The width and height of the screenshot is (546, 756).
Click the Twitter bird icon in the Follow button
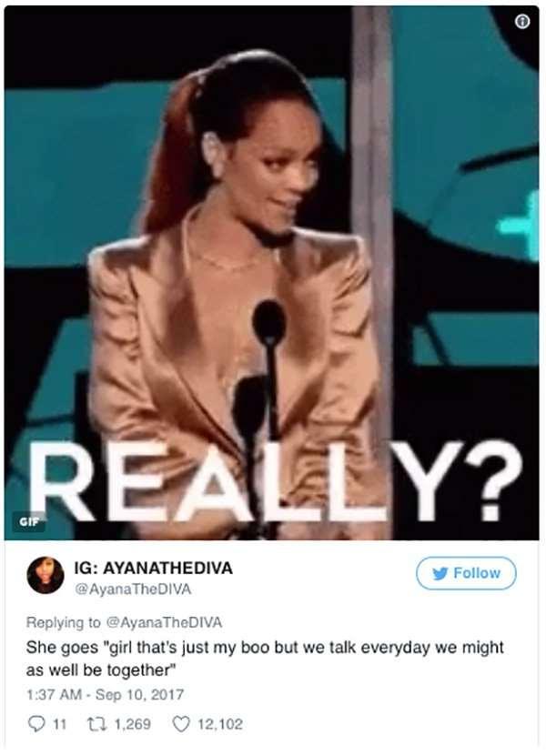pyautogui.click(x=440, y=573)
